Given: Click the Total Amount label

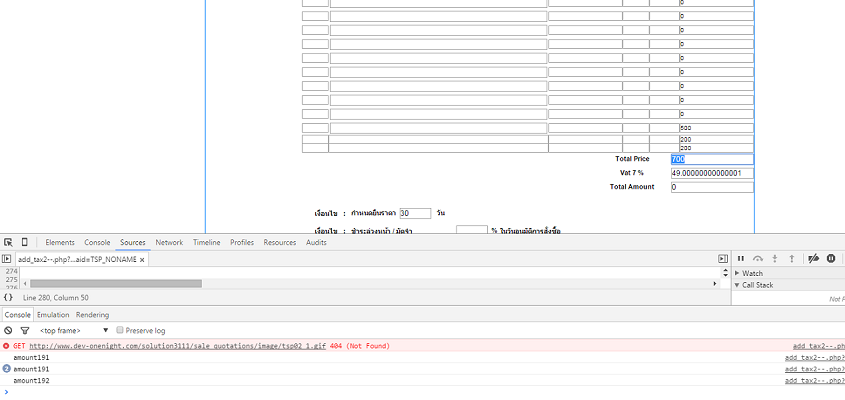Looking at the screenshot, I should [632, 187].
